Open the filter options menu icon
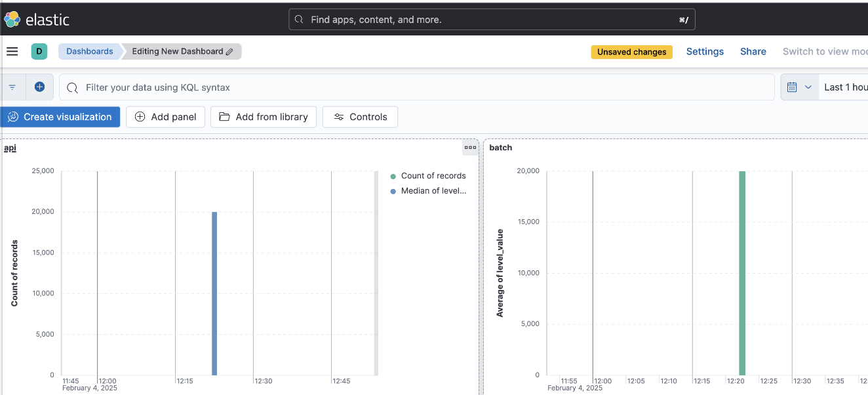 coord(12,87)
